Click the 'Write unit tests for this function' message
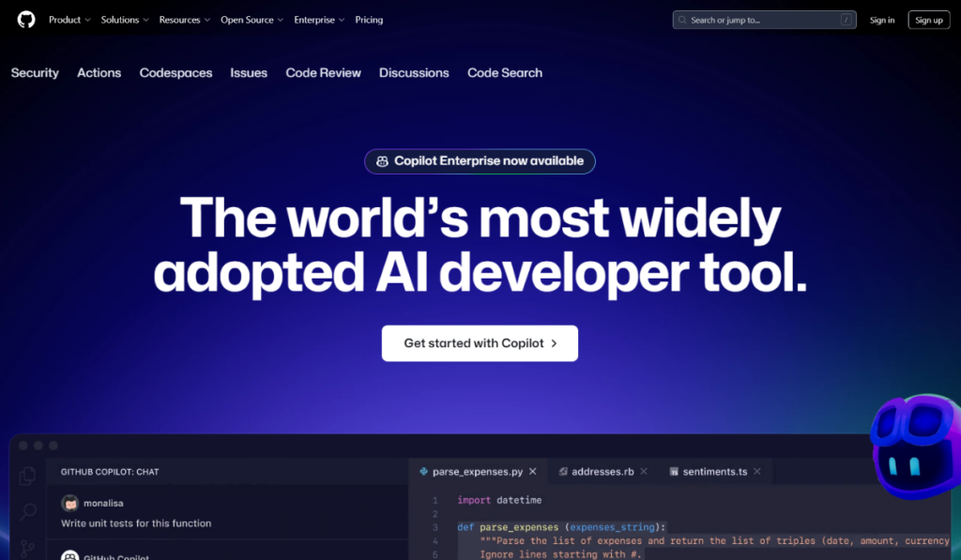 click(136, 523)
